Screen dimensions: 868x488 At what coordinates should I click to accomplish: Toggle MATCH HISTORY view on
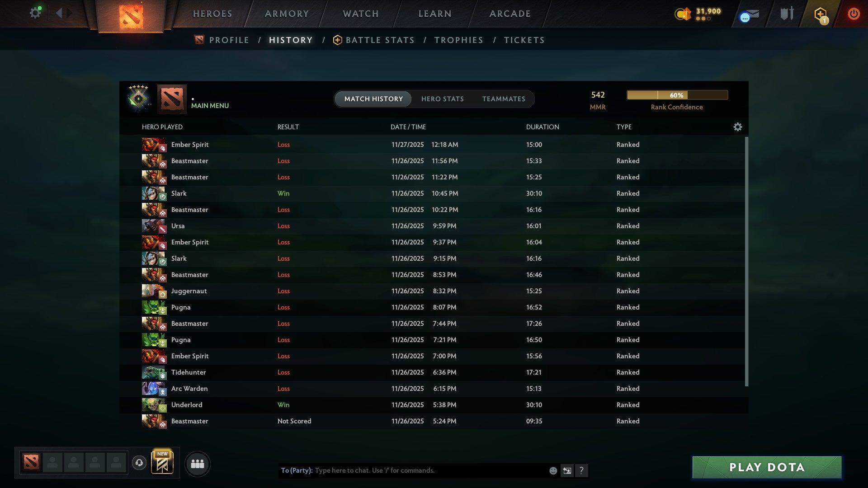pos(373,99)
